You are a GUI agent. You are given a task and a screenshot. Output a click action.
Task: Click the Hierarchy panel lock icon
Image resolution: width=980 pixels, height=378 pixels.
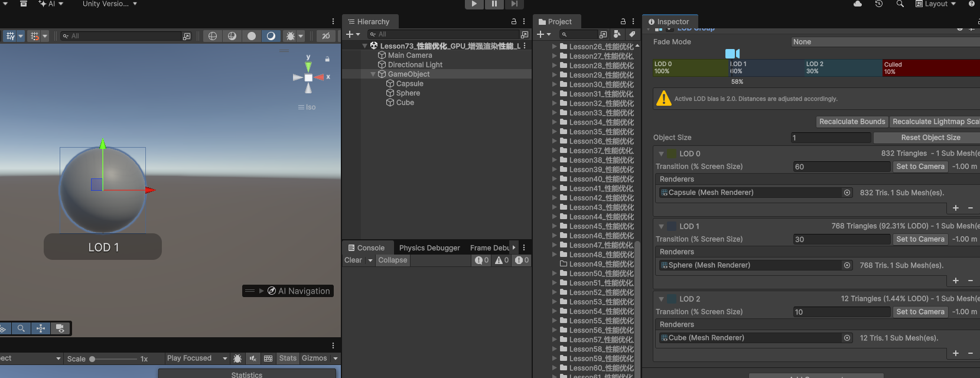(514, 22)
